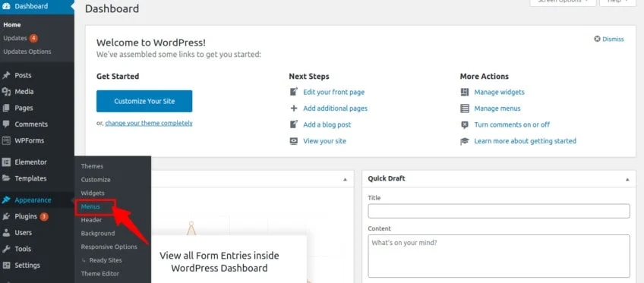This screenshot has width=644, height=283.
Task: Open Theme Editor in Appearance submenu
Action: pos(99,274)
